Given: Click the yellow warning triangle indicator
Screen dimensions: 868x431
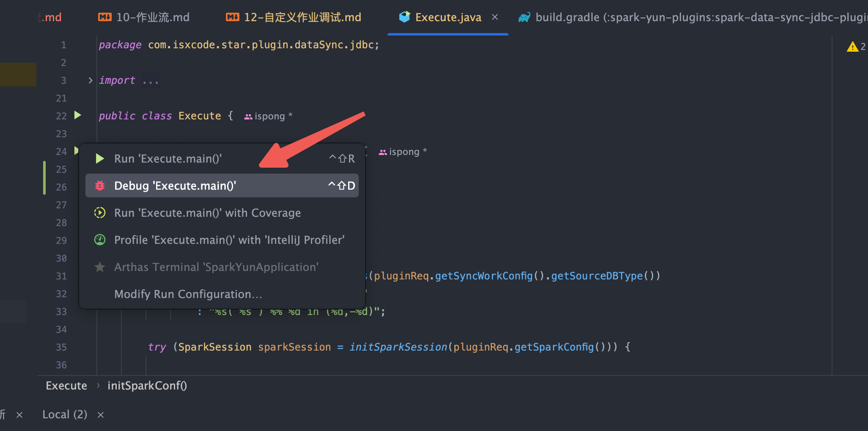Looking at the screenshot, I should pos(852,47).
